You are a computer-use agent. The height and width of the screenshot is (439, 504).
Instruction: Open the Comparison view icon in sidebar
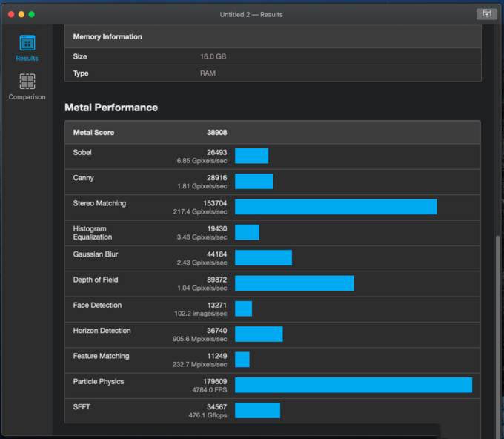click(27, 81)
